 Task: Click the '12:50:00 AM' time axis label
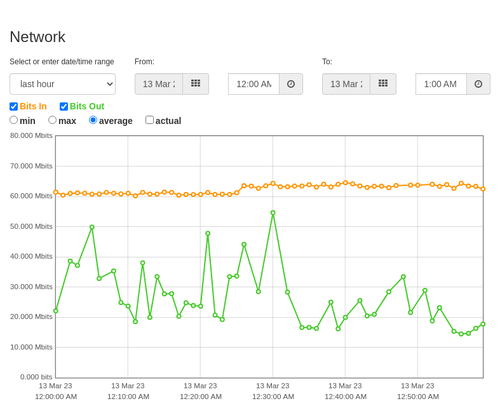pos(418,397)
